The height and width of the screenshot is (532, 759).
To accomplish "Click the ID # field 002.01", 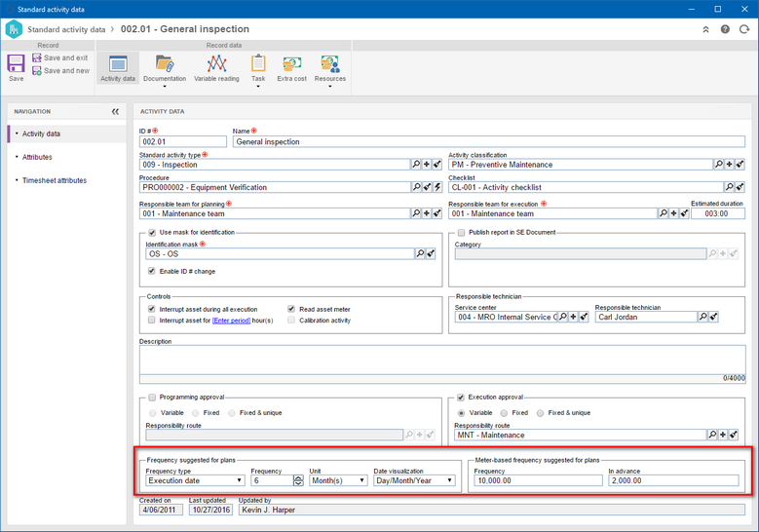I will pos(183,142).
